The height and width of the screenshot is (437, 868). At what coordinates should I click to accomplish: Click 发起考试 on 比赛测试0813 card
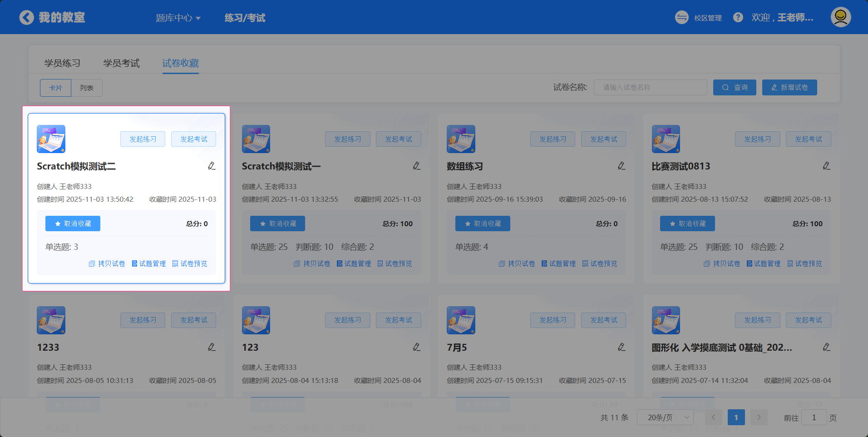(x=809, y=139)
